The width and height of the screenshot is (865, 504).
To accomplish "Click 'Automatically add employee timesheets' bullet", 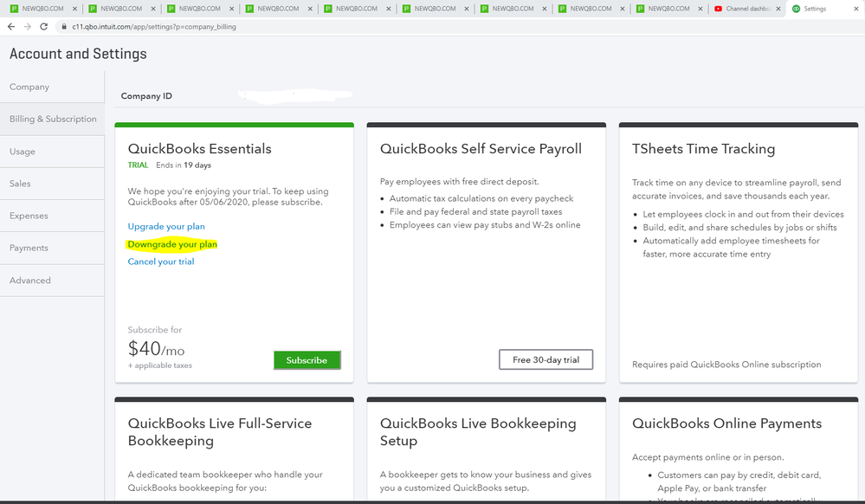I will 731,248.
